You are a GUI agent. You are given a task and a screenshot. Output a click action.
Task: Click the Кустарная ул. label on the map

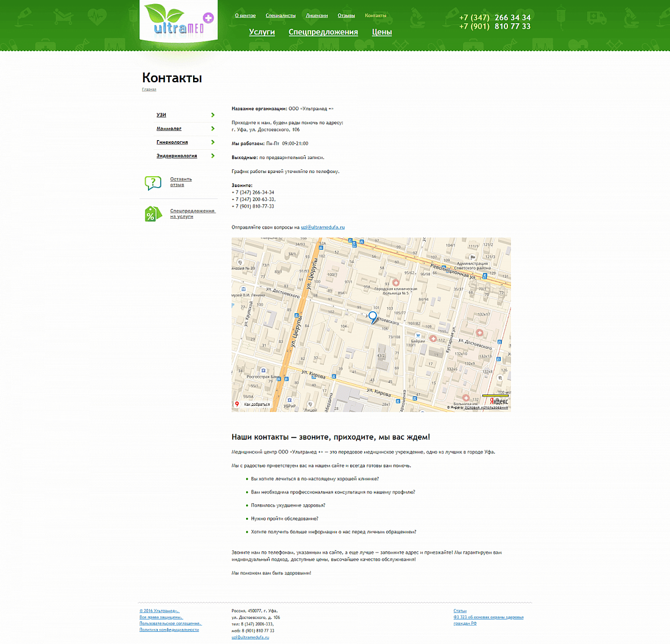point(451,340)
